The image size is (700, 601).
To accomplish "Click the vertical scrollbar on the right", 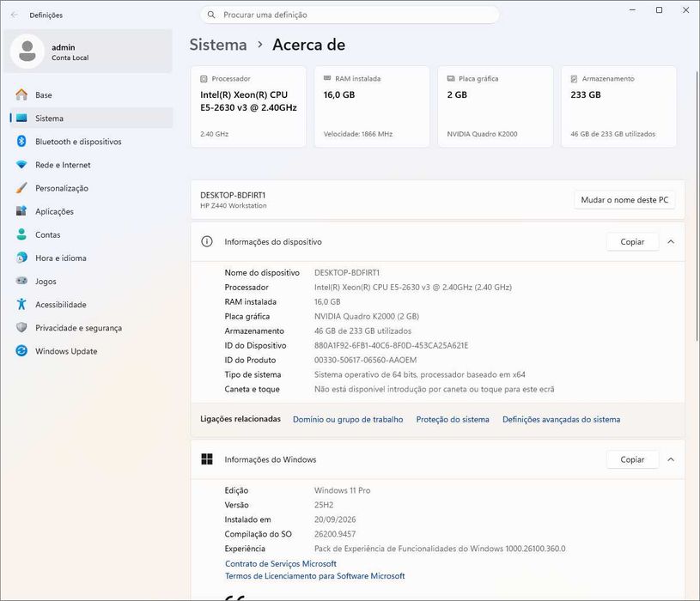I will tap(697, 205).
